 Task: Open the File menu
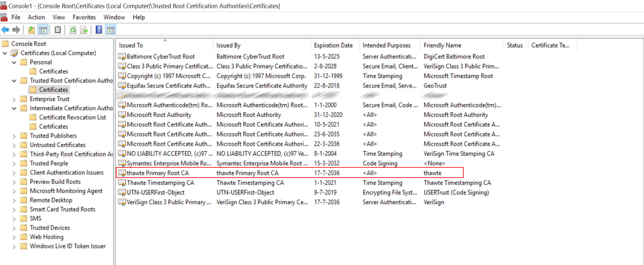click(x=16, y=17)
